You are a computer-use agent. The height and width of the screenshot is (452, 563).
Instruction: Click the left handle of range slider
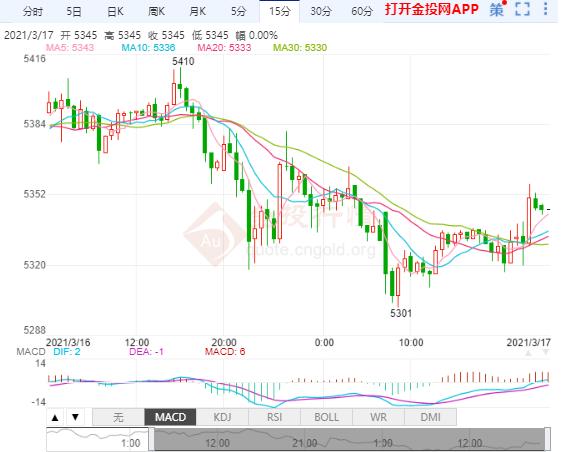152,439
